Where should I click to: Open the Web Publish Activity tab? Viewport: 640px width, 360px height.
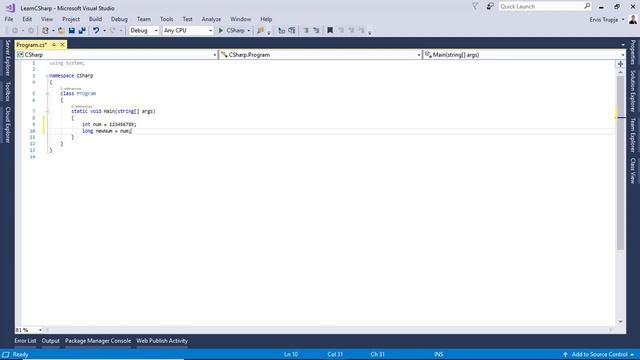pyautogui.click(x=162, y=341)
